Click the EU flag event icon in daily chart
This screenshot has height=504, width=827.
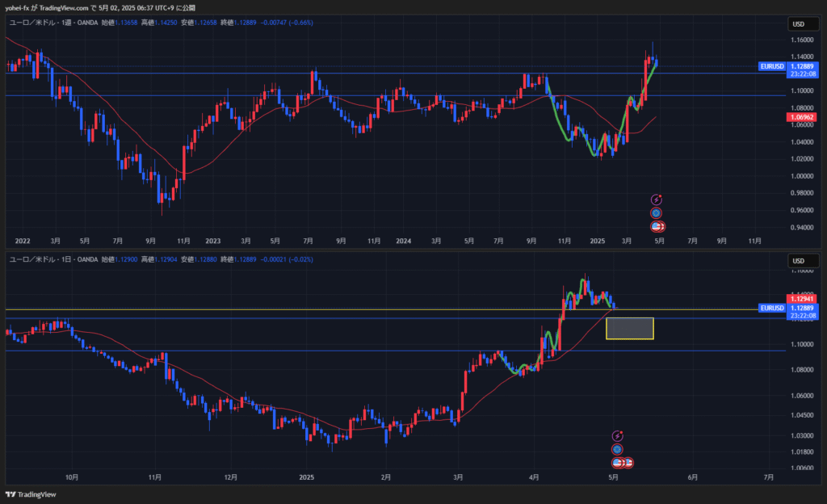click(617, 449)
